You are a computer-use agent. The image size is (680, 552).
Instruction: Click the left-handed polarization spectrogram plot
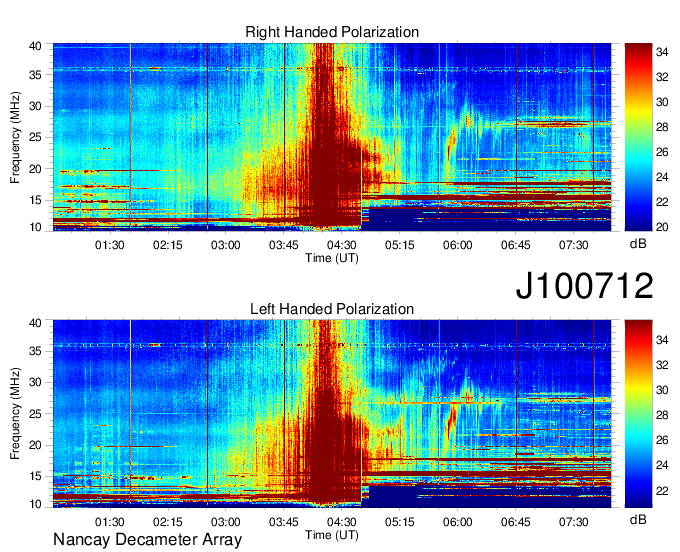pyautogui.click(x=332, y=414)
